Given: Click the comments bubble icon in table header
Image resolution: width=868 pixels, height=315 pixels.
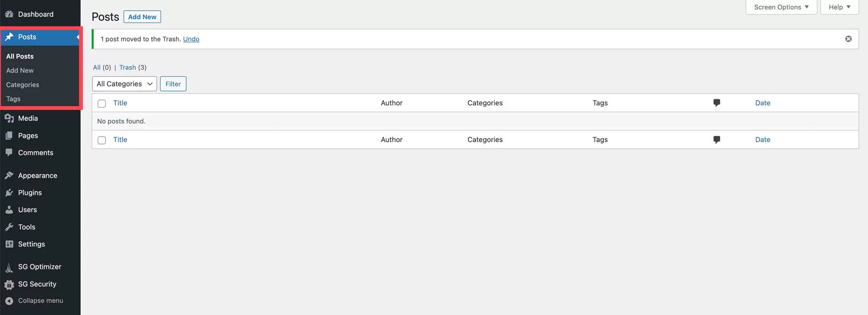Looking at the screenshot, I should 717,103.
